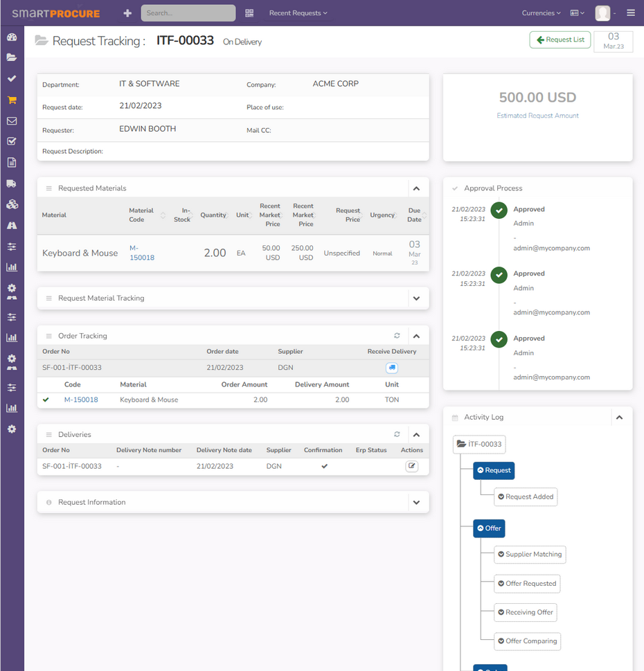Select Offer Requested activity item
Screen dimensions: 644x671
(x=527, y=584)
